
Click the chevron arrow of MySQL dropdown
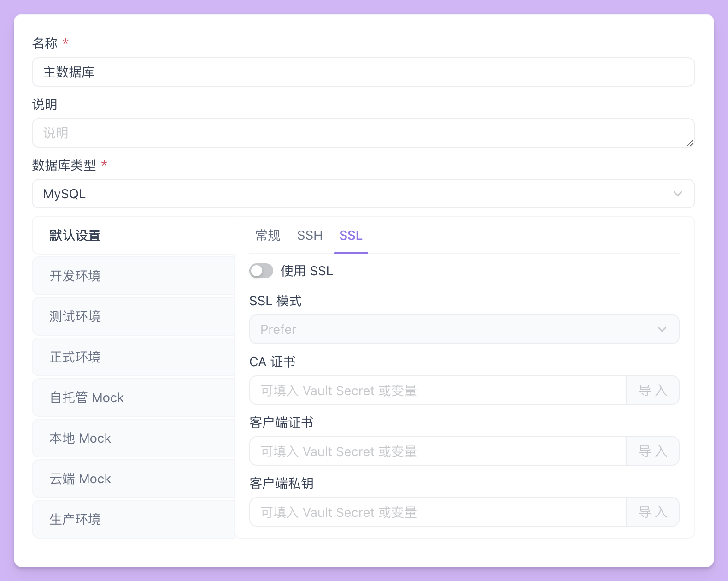coord(677,194)
